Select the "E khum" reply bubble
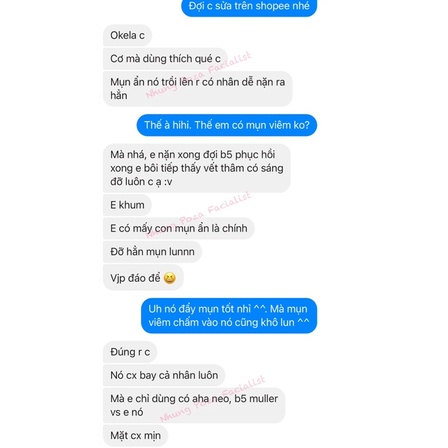448x448 pixels. [x=127, y=205]
